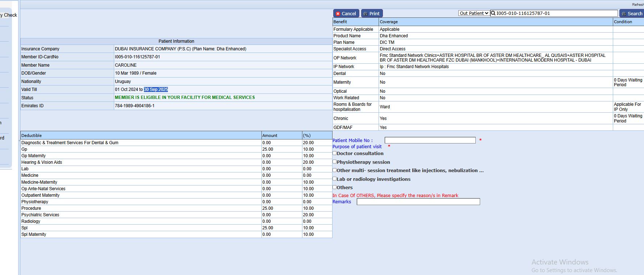
Task: Click the red X icon on Cancel
Action: [x=338, y=14]
